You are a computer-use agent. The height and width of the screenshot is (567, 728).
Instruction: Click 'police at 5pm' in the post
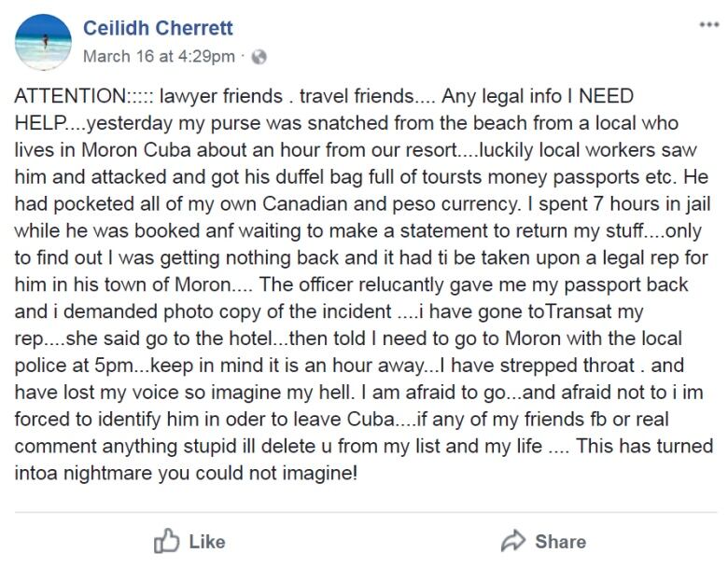75,366
